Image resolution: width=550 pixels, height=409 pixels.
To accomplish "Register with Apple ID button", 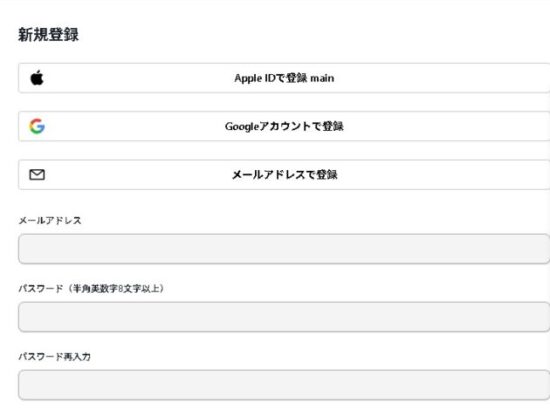I will (x=284, y=78).
